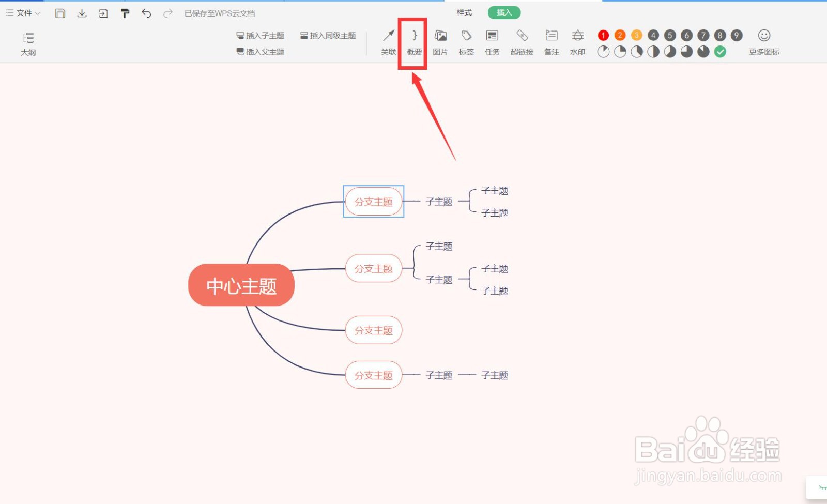Open the 大纲 outline view
This screenshot has height=504, width=827.
[x=28, y=43]
